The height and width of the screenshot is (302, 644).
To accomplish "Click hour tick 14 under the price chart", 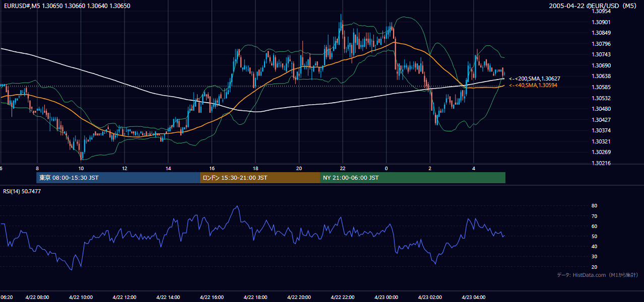I will (x=168, y=169).
